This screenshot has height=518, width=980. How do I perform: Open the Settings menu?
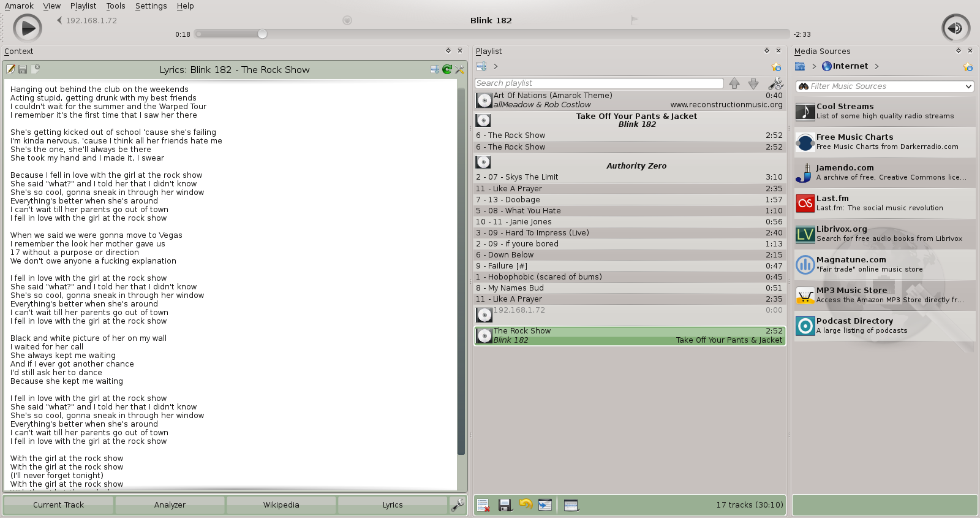pyautogui.click(x=151, y=6)
